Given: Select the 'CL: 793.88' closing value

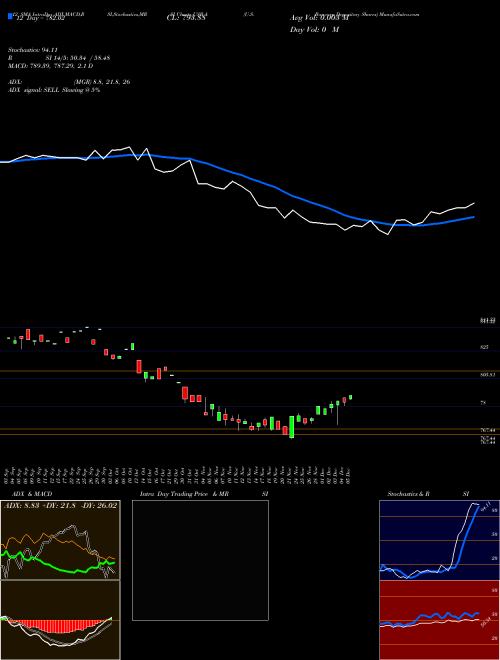Looking at the screenshot, I should pyautogui.click(x=186, y=18).
